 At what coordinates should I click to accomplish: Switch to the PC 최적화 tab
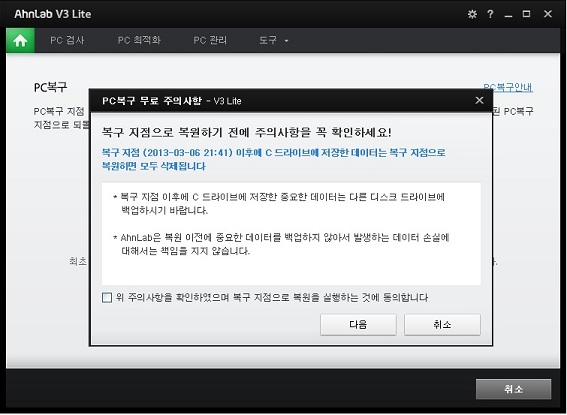[x=139, y=40]
